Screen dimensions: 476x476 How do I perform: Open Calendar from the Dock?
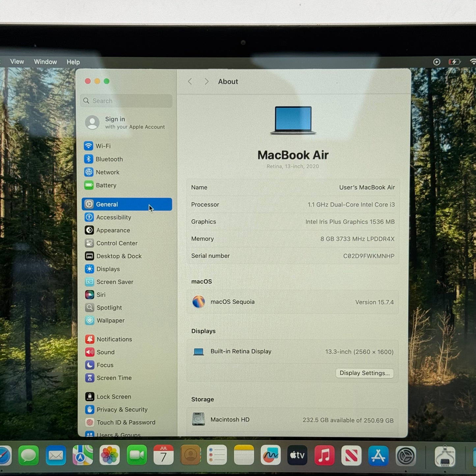164,456
